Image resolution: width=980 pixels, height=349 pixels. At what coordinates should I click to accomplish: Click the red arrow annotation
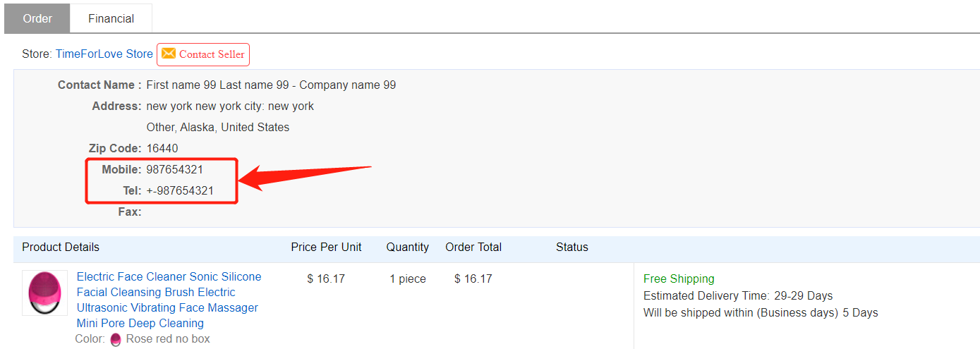(306, 178)
